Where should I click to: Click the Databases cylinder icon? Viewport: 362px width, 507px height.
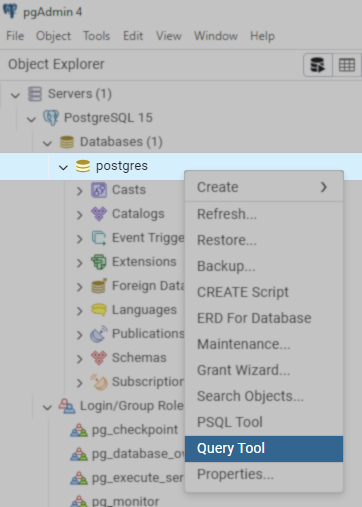tap(67, 142)
